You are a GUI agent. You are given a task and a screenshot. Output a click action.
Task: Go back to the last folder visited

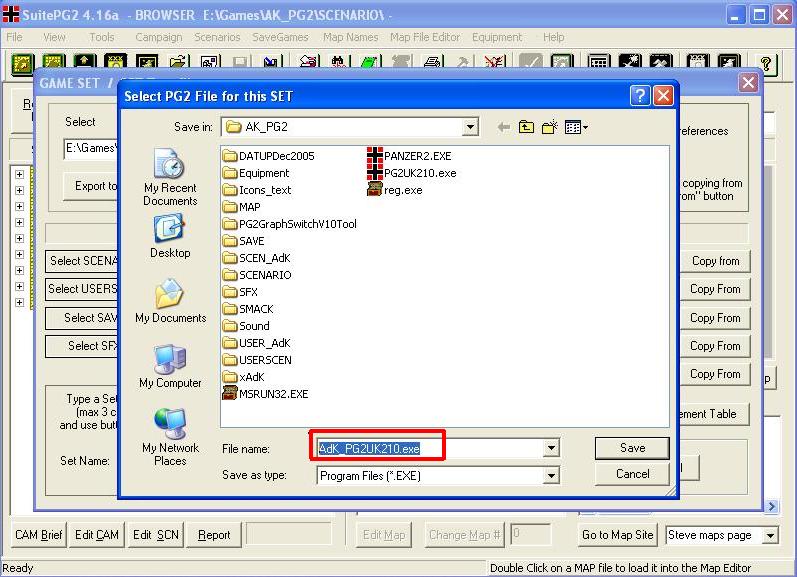coord(503,127)
